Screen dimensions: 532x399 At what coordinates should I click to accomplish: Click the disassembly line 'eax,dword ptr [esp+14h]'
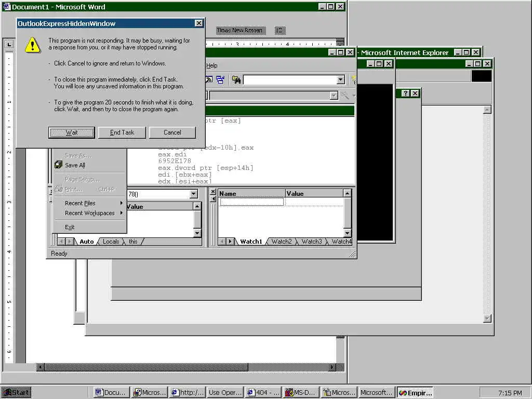[x=206, y=168]
